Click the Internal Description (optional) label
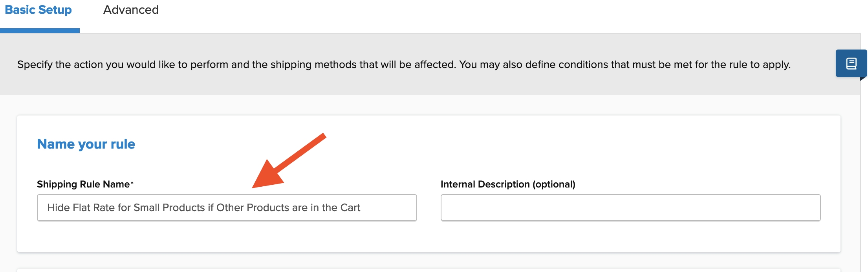Viewport: 868px width, 272px height. pos(507,184)
